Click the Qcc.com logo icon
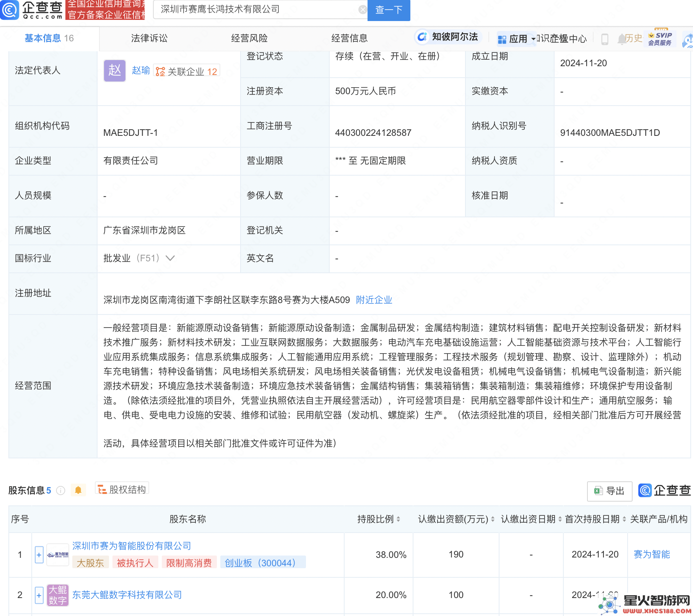Viewport: 693px width, 616px height. 10,10
